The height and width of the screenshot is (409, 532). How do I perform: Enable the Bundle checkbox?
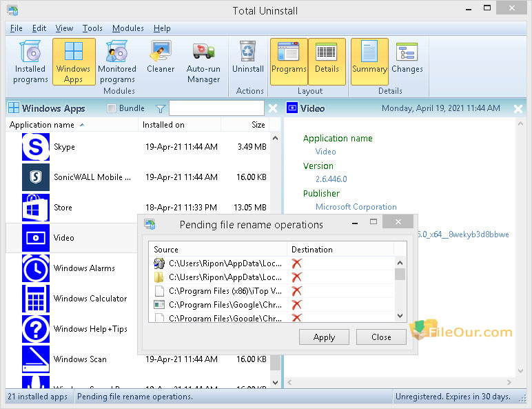112,108
